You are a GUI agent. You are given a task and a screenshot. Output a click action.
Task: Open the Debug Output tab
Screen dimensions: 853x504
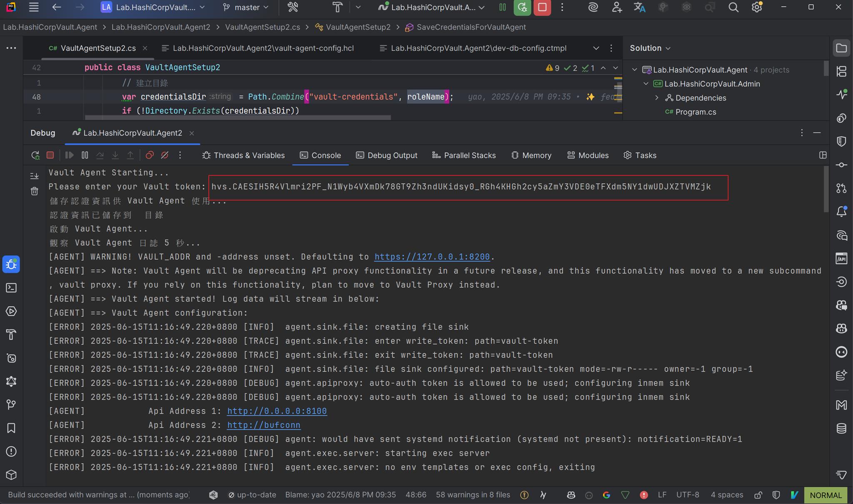387,155
